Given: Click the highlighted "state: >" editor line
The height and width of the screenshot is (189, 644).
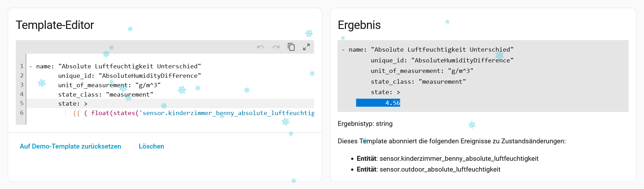Looking at the screenshot, I should [73, 104].
